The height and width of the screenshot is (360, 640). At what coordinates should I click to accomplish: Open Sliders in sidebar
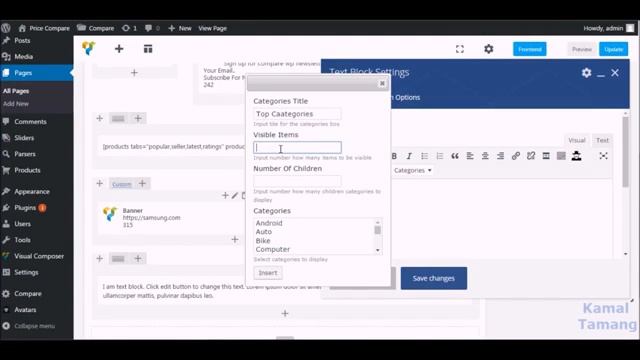[24, 138]
